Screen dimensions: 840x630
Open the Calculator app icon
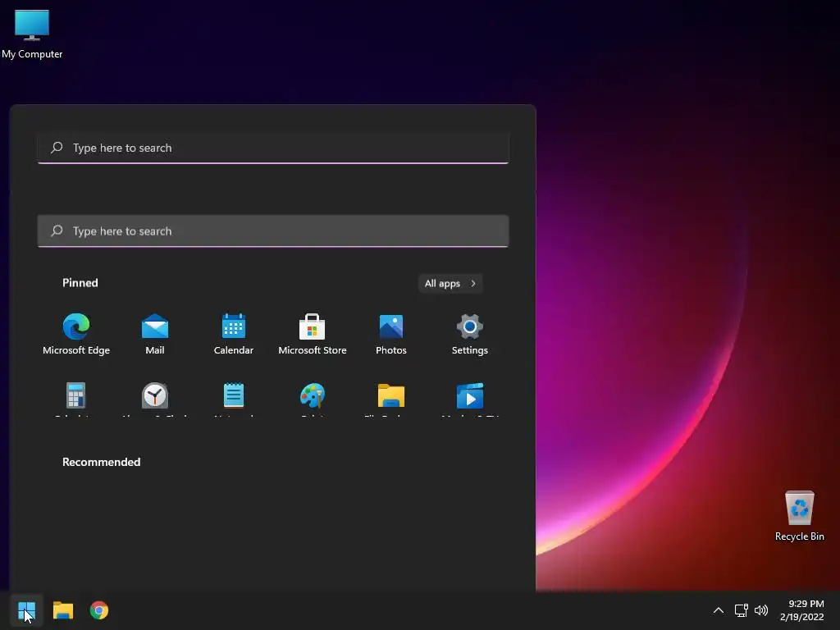tap(75, 396)
